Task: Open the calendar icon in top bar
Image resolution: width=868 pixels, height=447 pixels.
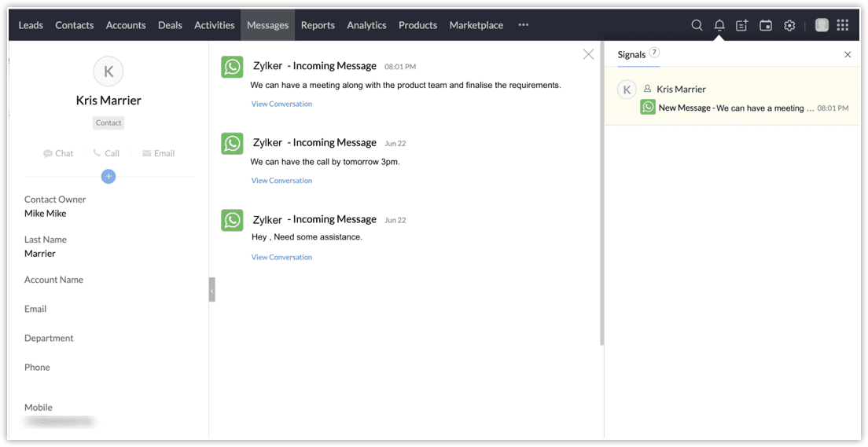Action: 766,25
